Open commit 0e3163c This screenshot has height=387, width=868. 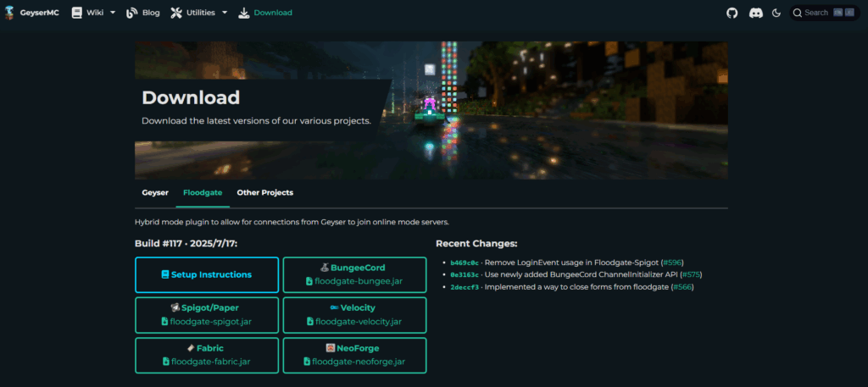coord(465,274)
